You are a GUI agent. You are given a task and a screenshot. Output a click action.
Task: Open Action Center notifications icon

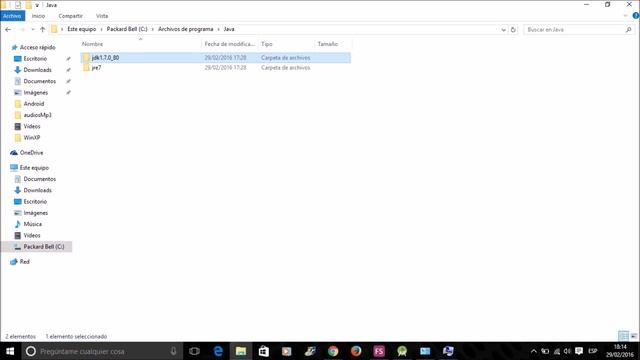[579, 351]
